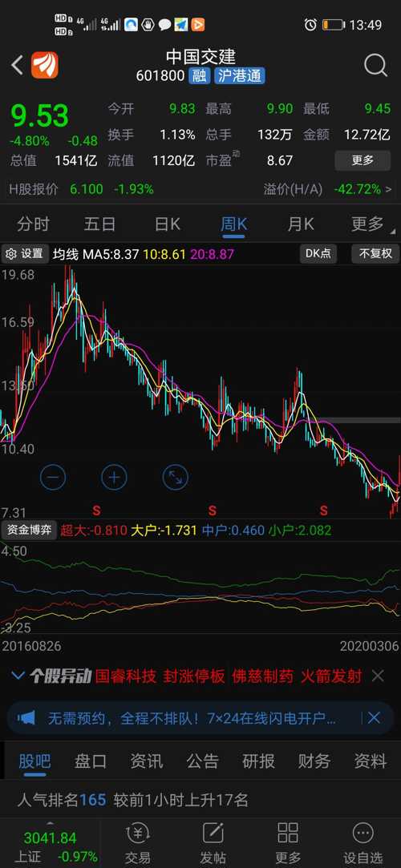Tap the paper plane notification icon
Image resolution: width=401 pixels, height=868 pixels.
(x=181, y=24)
